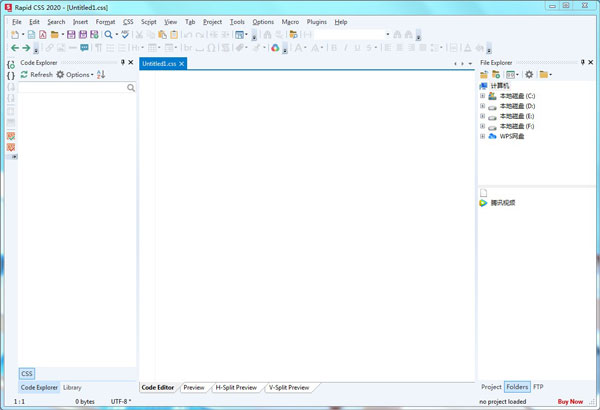
Task: Pin the Code Explorer panel
Action: click(123, 62)
